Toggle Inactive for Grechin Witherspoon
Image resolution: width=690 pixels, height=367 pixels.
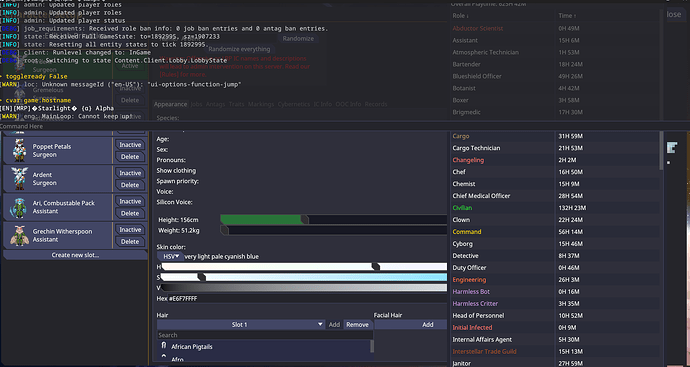coord(130,229)
